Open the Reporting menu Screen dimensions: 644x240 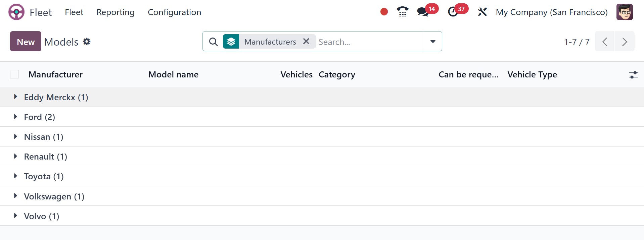click(116, 12)
